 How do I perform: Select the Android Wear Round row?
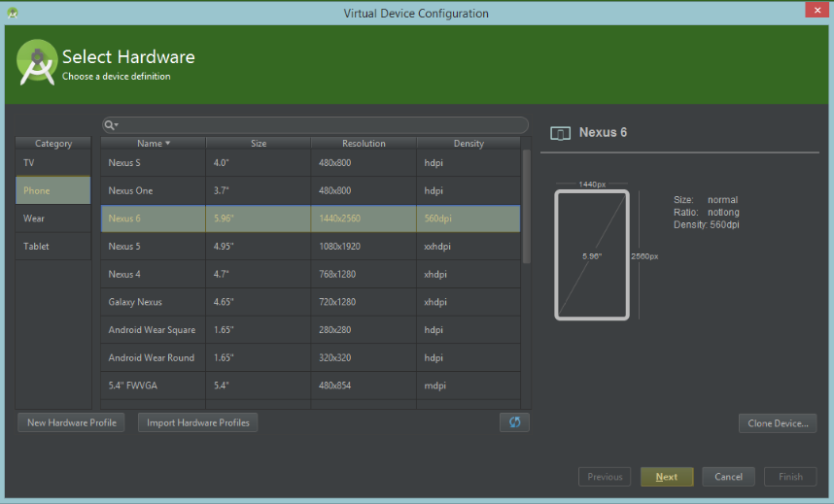pyautogui.click(x=311, y=357)
